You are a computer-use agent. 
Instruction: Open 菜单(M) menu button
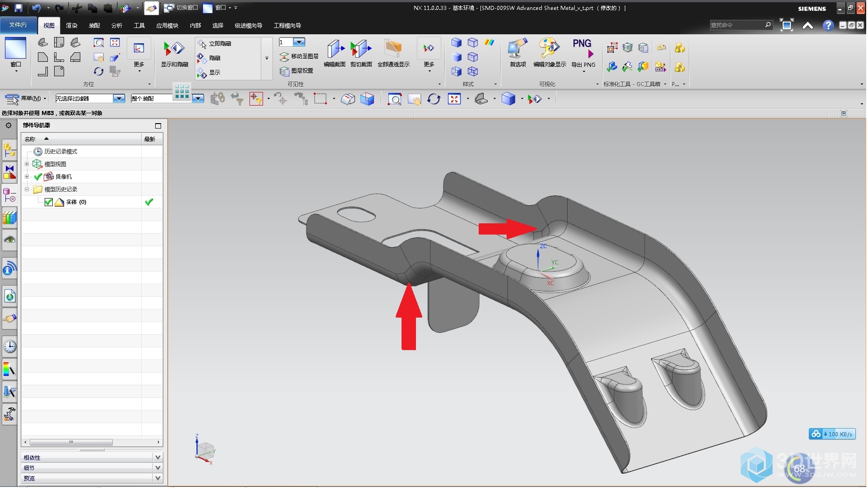point(26,99)
